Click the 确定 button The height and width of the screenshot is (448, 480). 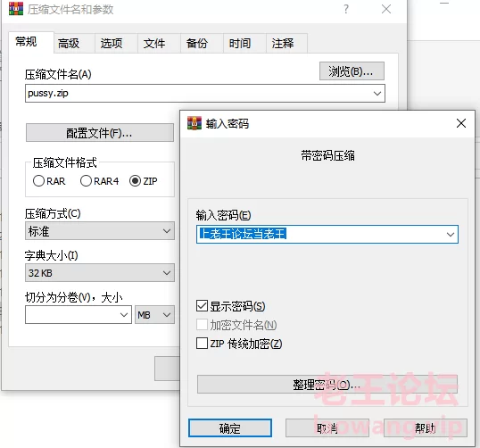pyautogui.click(x=230, y=428)
